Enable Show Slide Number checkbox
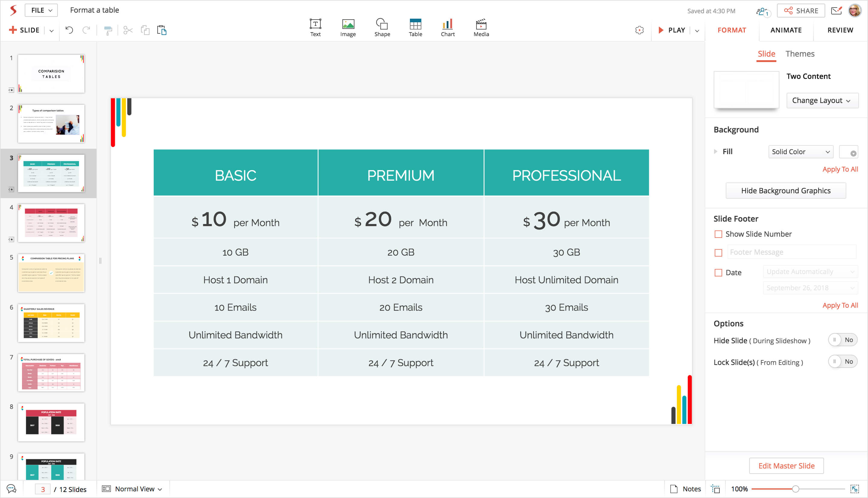868x498 pixels. [x=718, y=234]
